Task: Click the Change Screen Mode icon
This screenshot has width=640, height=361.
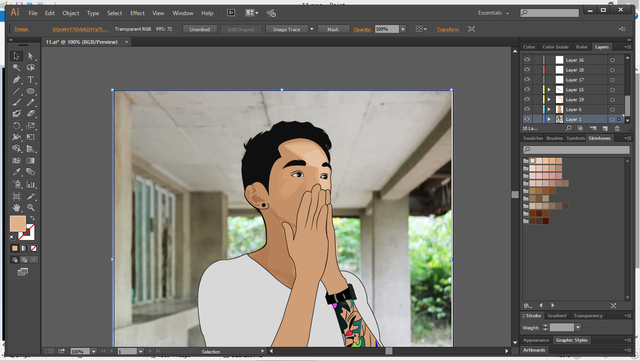Action: click(23, 272)
